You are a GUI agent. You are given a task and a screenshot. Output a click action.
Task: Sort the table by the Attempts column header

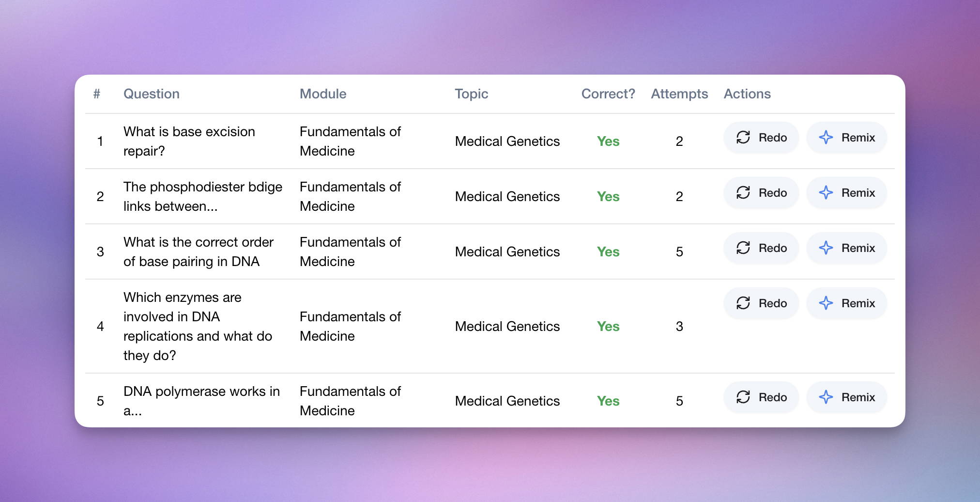[x=679, y=94]
